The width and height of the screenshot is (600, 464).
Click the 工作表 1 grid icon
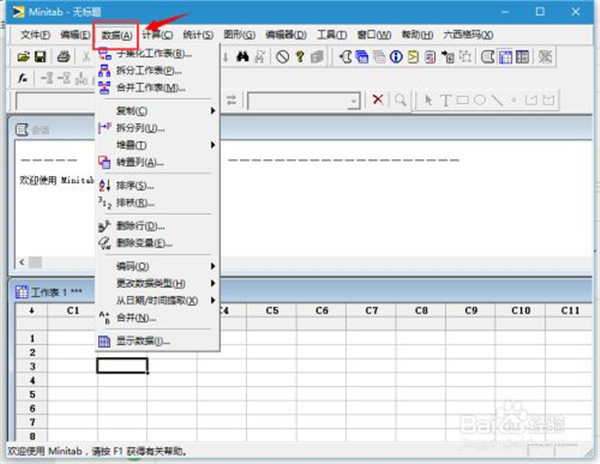[21, 292]
